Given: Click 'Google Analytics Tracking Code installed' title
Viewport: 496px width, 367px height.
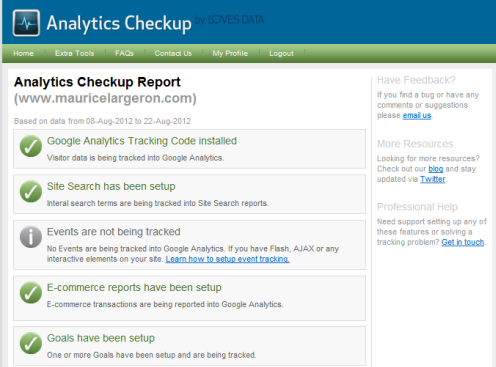Looking at the screenshot, I should pyautogui.click(x=142, y=141).
